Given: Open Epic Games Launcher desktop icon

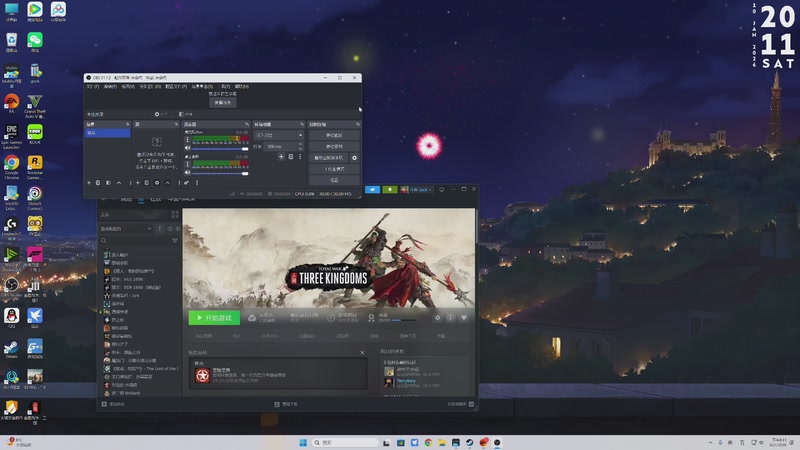Looking at the screenshot, I should coord(11,136).
